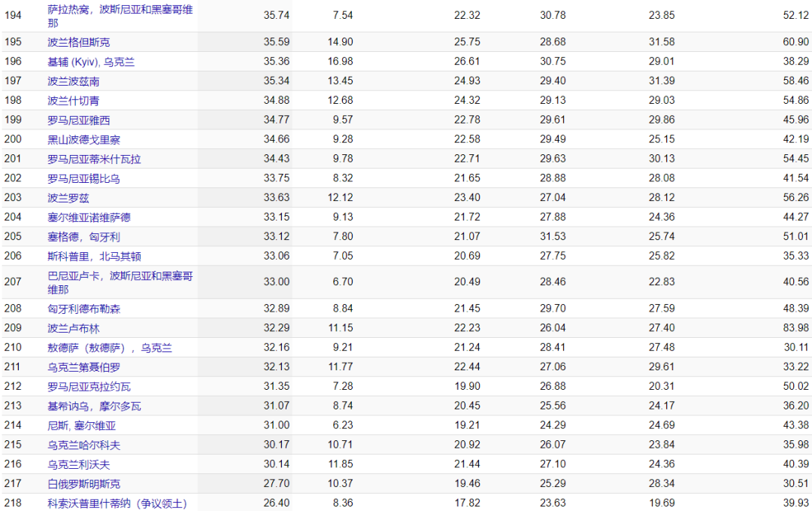Select the 敖德萨（敖德萨），乌克兰 link

coord(110,348)
